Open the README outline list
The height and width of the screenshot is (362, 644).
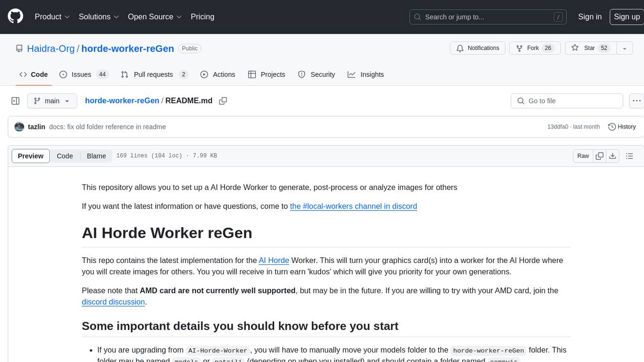click(629, 156)
